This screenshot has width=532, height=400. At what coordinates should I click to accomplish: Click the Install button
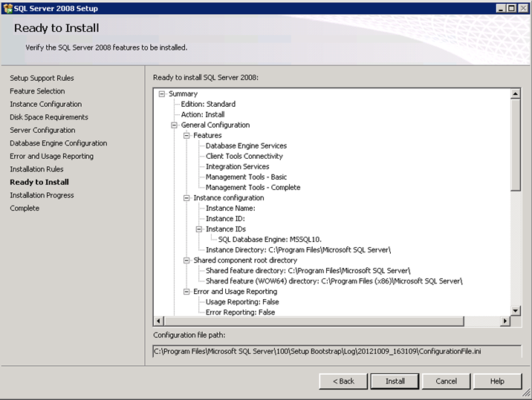click(x=395, y=381)
